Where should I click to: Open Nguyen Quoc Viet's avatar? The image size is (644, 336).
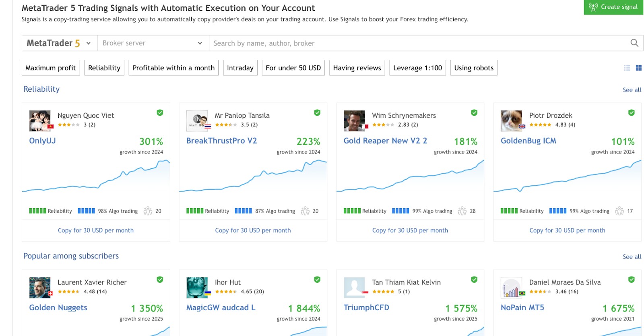40,121
